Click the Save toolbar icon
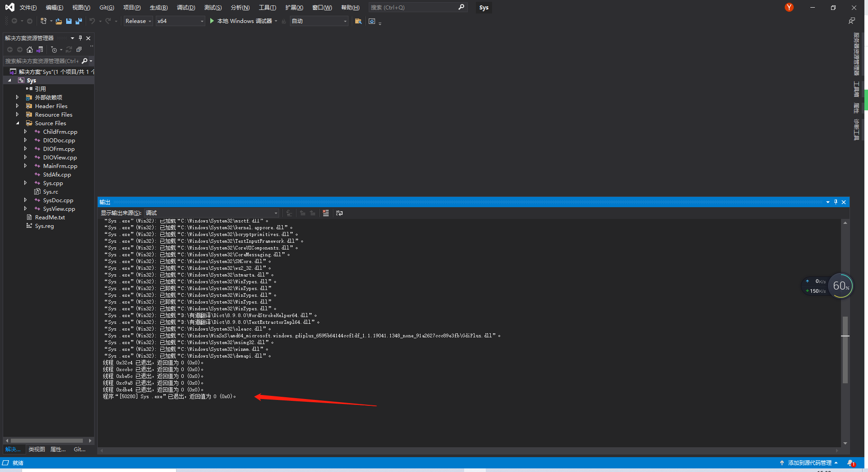Screen dimensions: 868x472 [68, 21]
